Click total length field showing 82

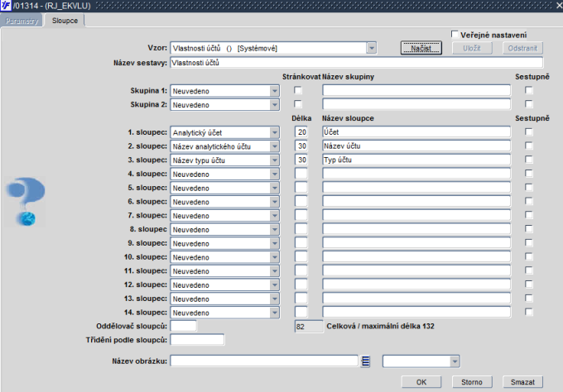tap(309, 327)
